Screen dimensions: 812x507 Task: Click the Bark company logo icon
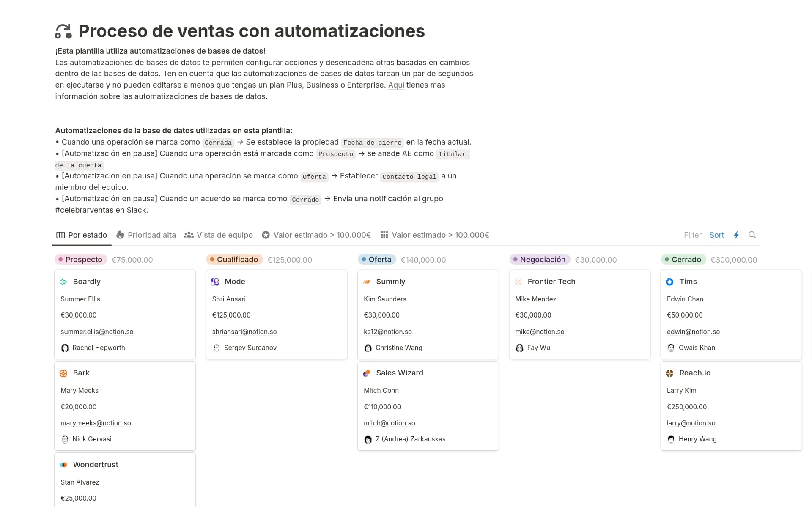pos(63,373)
